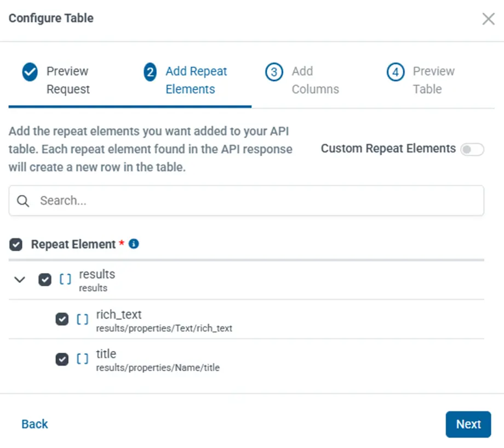Click the array bracket icon beside results
This screenshot has width=504, height=448.
(65, 279)
